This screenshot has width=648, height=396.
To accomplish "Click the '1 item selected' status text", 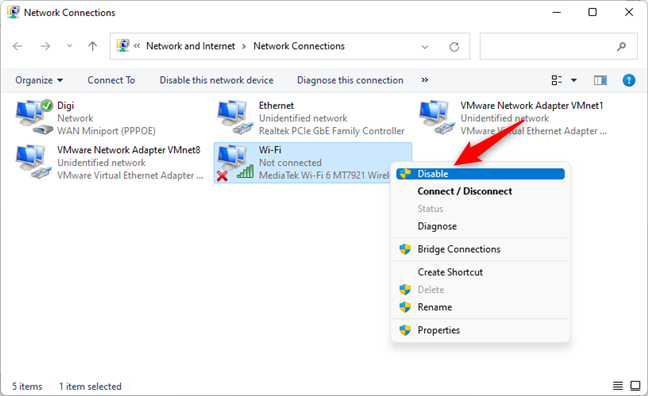I will 90,386.
